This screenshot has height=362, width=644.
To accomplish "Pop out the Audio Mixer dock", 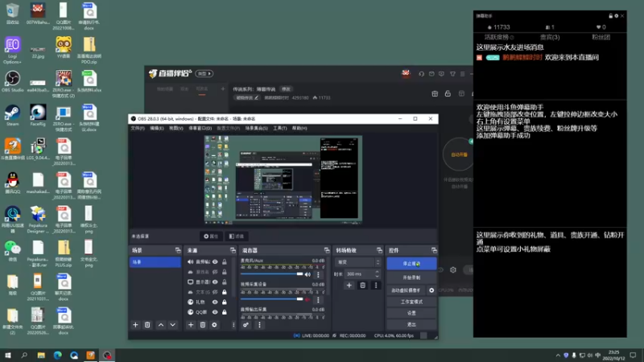I will [x=327, y=250].
